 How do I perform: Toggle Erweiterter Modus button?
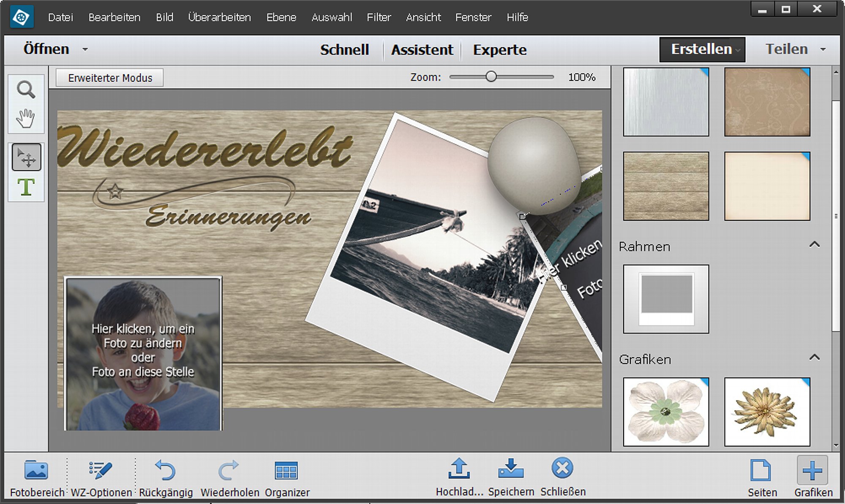(x=109, y=78)
